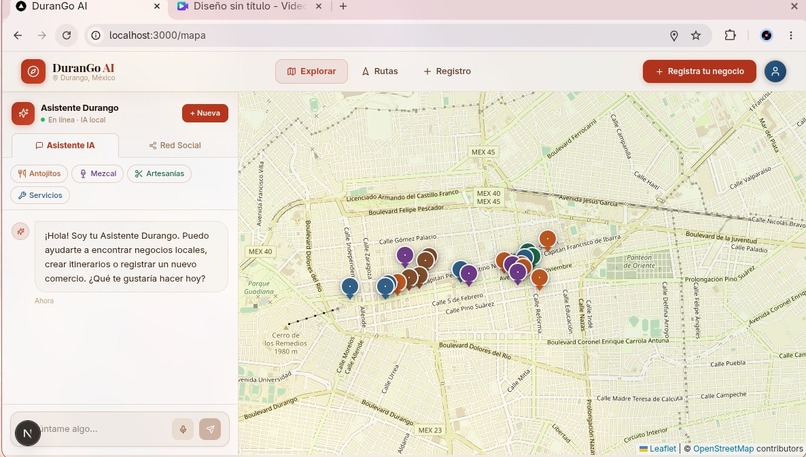Viewport: 806px width, 457px height.
Task: Open the user profile avatar icon
Action: click(x=775, y=71)
